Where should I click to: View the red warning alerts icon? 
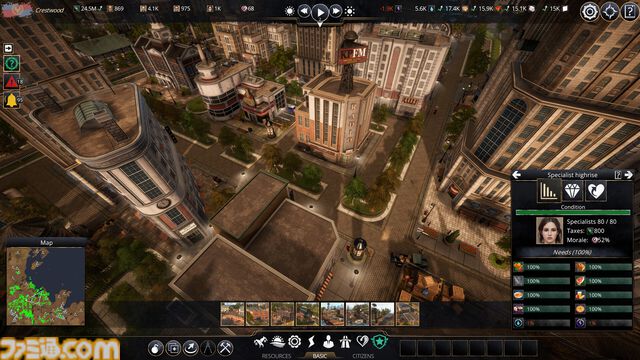[x=11, y=82]
